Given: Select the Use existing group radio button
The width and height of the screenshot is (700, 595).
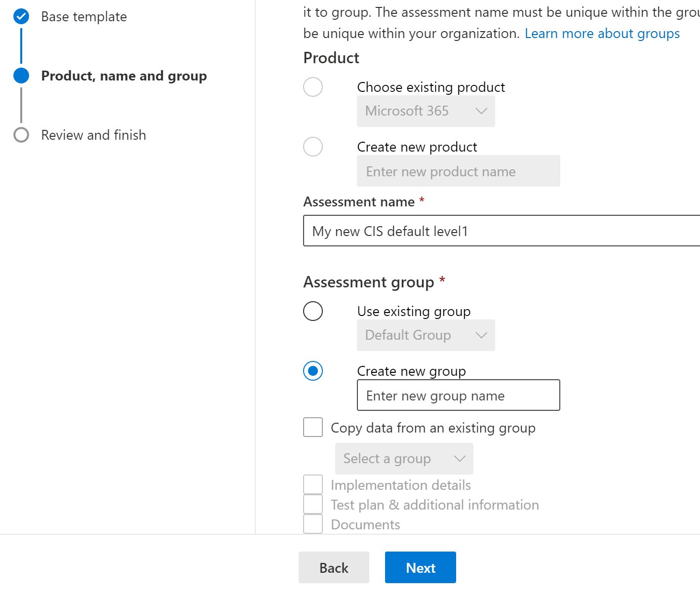Looking at the screenshot, I should coord(313,311).
